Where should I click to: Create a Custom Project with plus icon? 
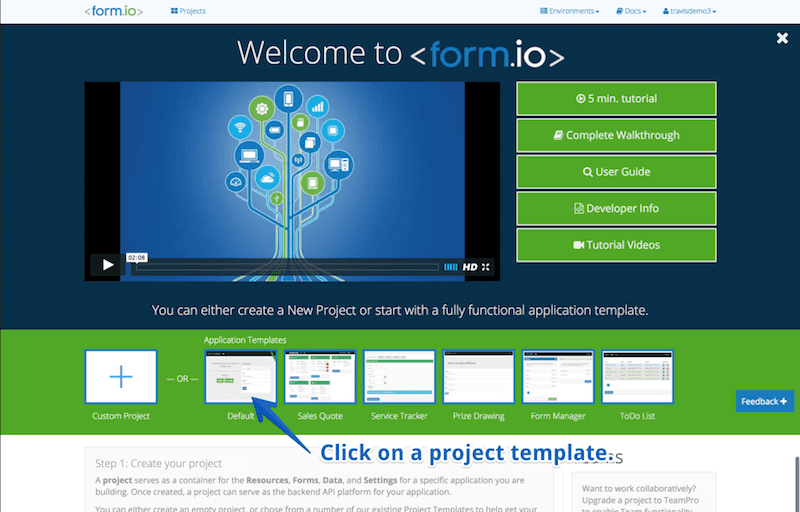tap(121, 376)
